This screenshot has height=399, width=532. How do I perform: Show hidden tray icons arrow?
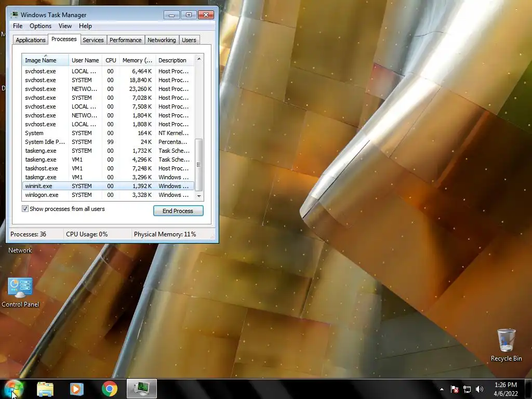(x=442, y=390)
